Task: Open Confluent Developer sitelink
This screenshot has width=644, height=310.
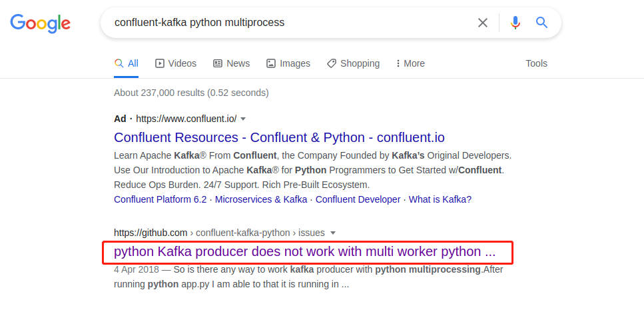Action: tap(358, 200)
